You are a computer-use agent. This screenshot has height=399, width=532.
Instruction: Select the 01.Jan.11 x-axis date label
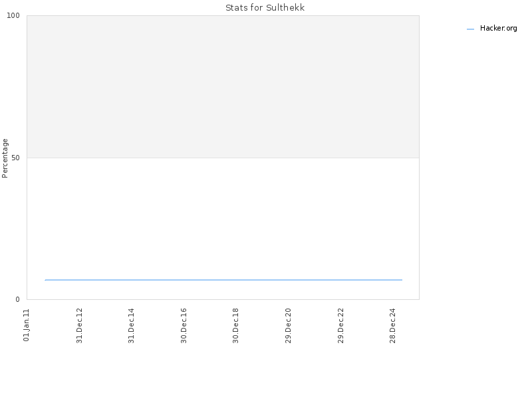pyautogui.click(x=27, y=325)
